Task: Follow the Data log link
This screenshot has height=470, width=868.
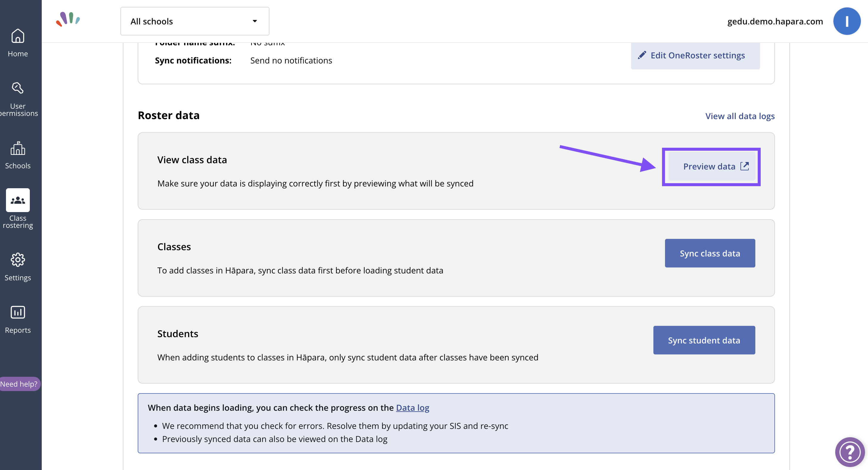Action: click(412, 408)
